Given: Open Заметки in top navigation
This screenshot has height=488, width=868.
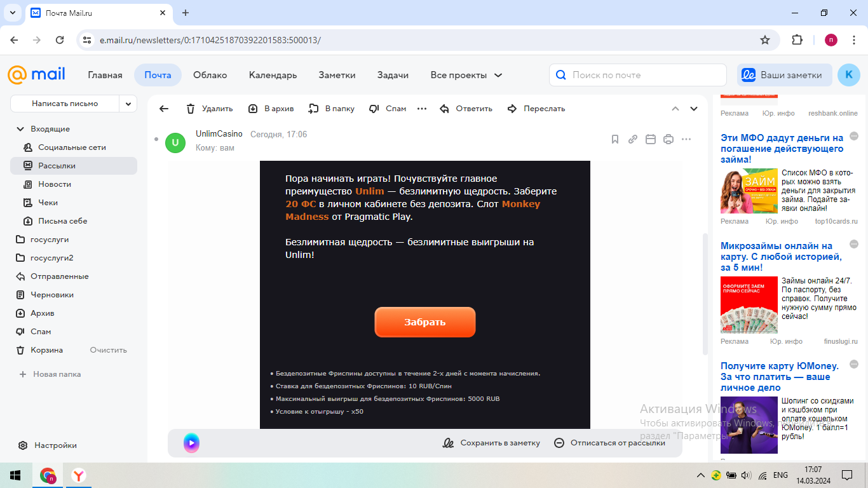Looking at the screenshot, I should pos(337,75).
